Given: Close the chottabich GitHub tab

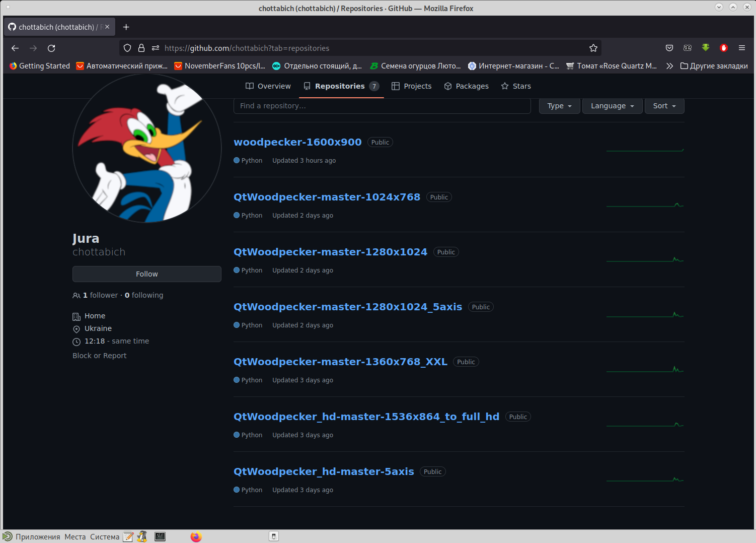Looking at the screenshot, I should tap(107, 27).
